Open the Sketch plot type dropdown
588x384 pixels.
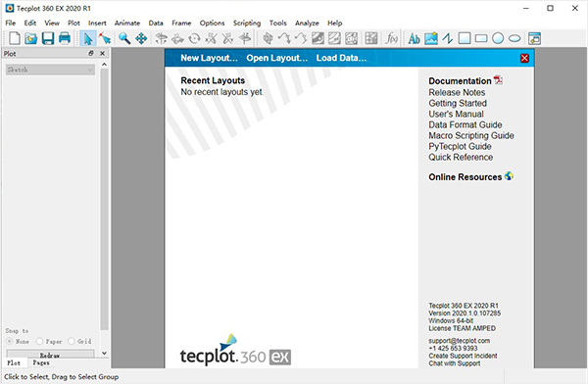50,70
